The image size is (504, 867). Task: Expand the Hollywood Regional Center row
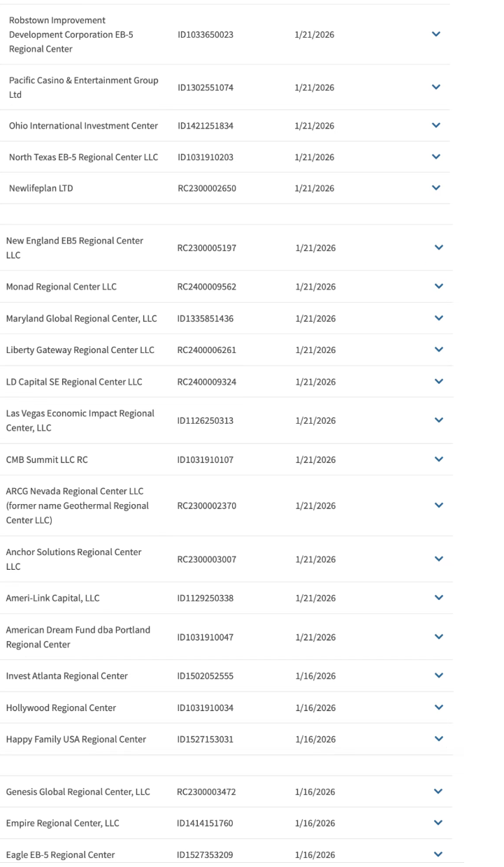(439, 708)
